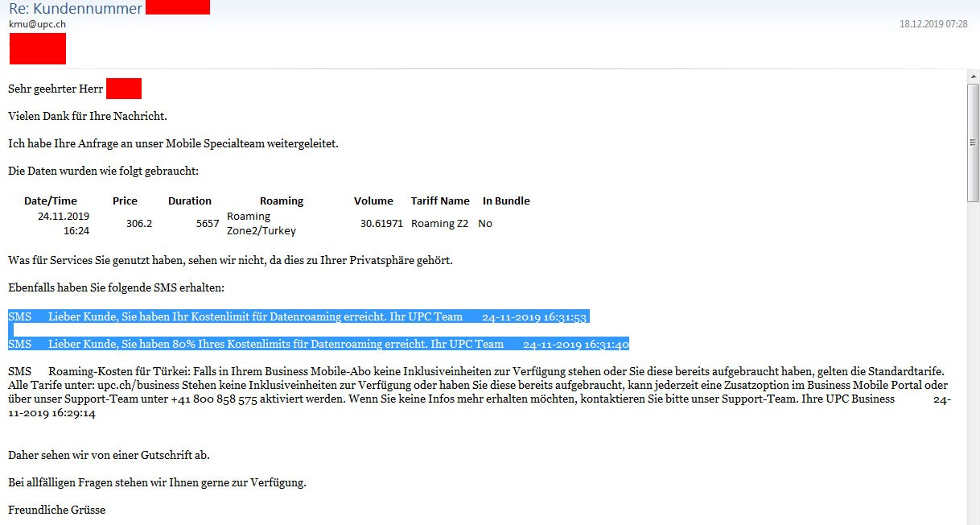980x525 pixels.
Task: Click the email subject 'Re: Kundennummer'
Action: [x=76, y=9]
